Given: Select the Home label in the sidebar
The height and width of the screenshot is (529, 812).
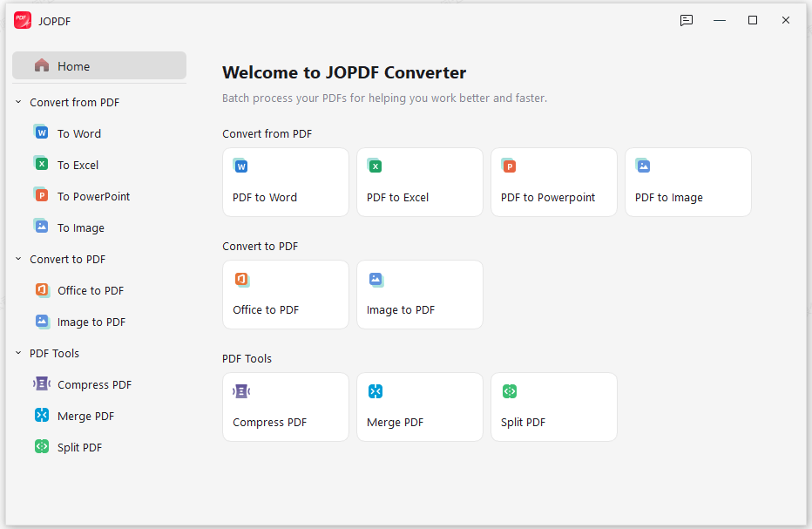Looking at the screenshot, I should [73, 66].
